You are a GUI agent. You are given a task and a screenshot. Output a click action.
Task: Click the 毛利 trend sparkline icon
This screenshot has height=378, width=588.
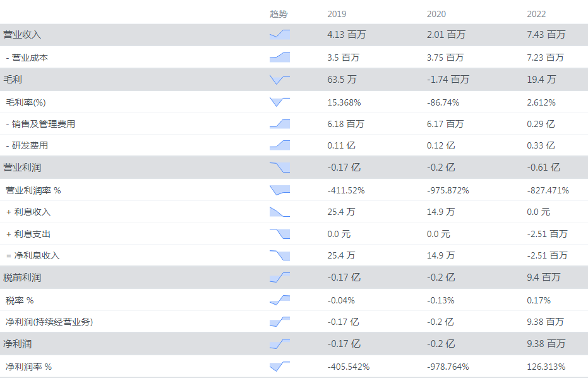[x=279, y=80]
